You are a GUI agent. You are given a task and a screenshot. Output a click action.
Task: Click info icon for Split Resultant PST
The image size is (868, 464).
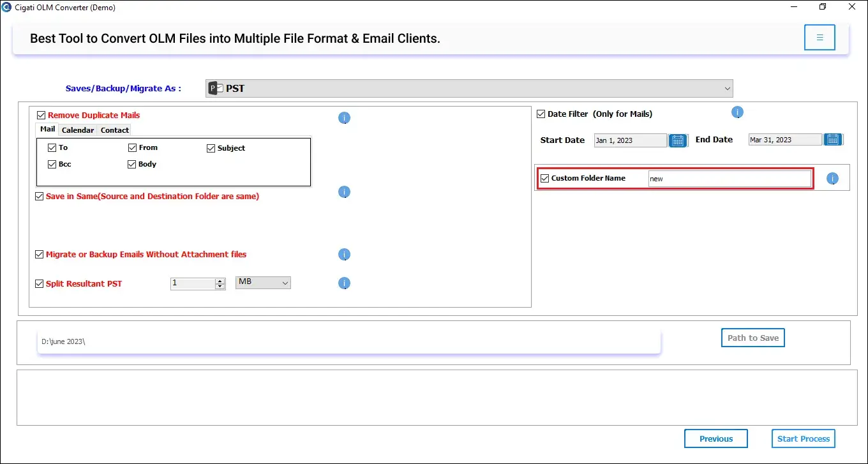(x=344, y=283)
